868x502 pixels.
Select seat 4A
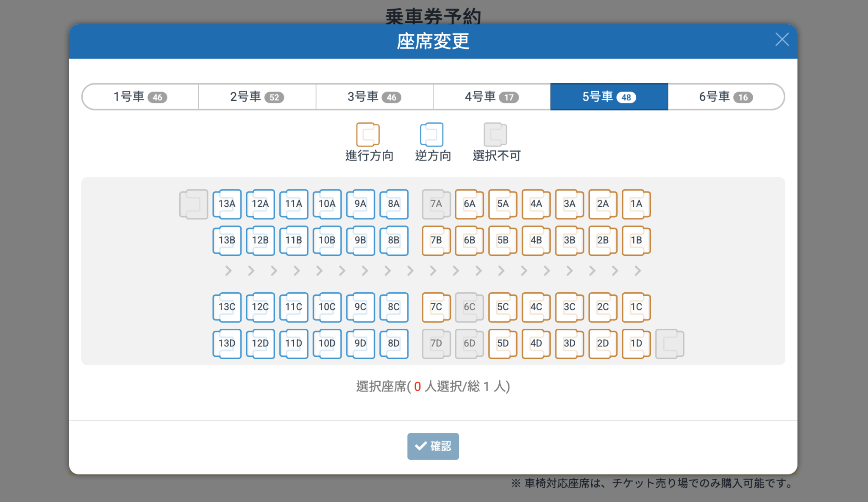tap(536, 204)
